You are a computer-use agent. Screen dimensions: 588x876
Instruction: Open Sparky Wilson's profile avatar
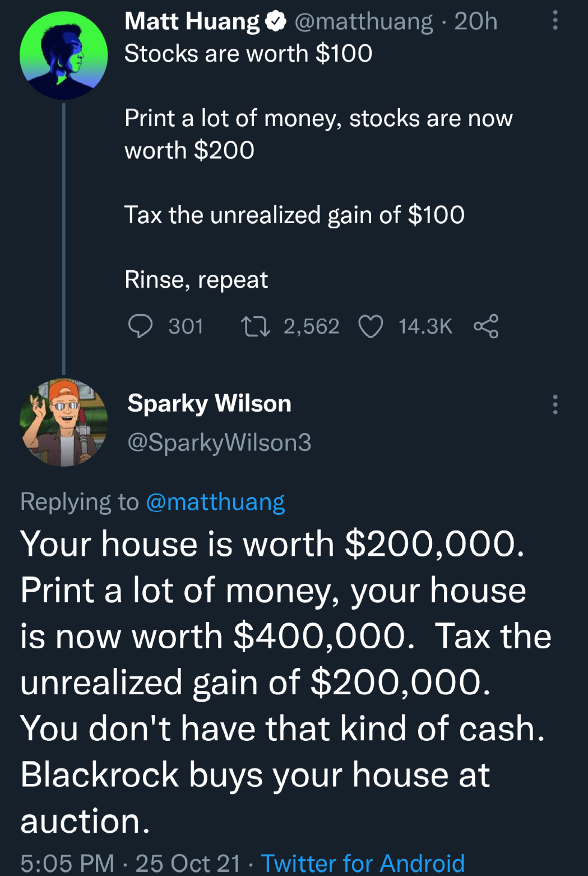click(63, 423)
